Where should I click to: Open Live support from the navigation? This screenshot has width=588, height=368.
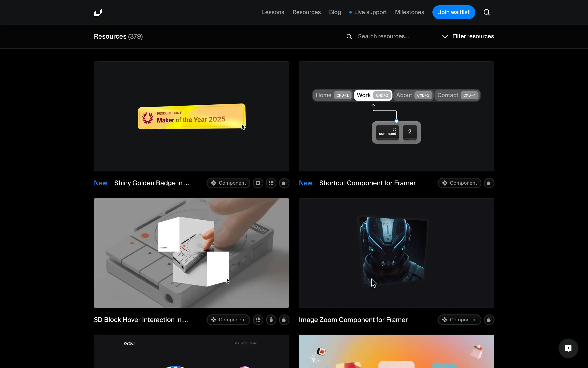(x=368, y=12)
